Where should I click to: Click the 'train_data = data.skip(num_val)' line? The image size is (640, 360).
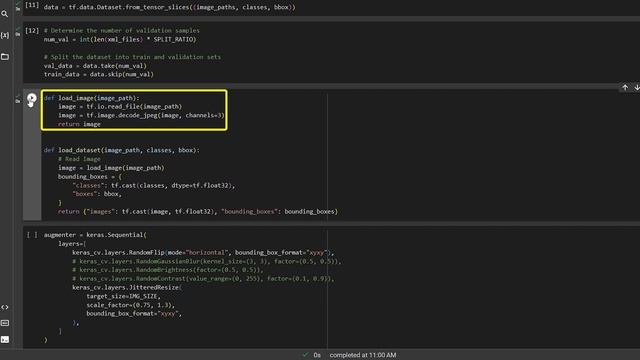coord(99,74)
